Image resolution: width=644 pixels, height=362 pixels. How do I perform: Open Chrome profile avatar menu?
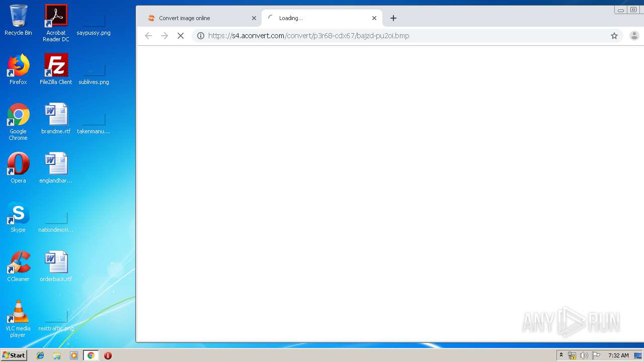click(634, 36)
